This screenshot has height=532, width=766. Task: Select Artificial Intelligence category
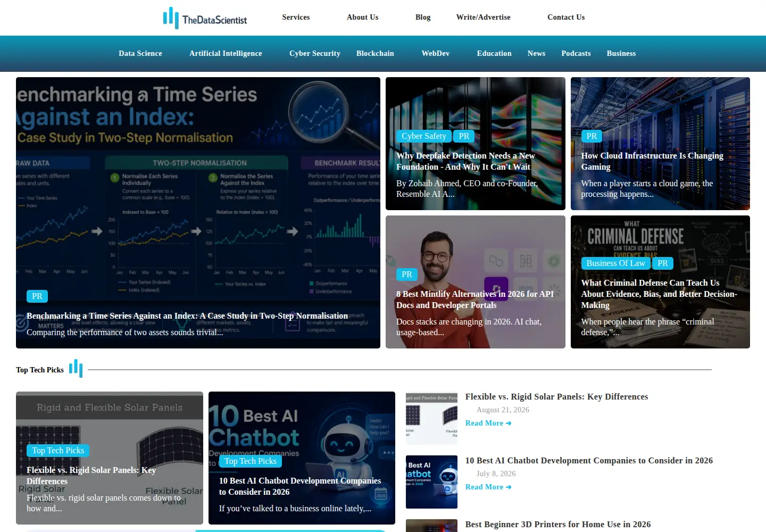[226, 54]
